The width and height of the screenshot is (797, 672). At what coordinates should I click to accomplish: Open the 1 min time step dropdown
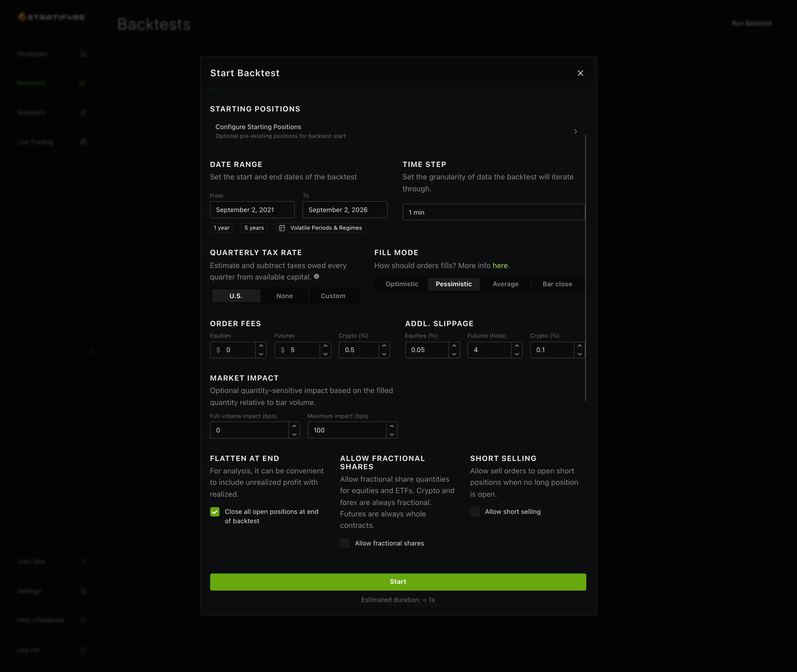click(493, 212)
